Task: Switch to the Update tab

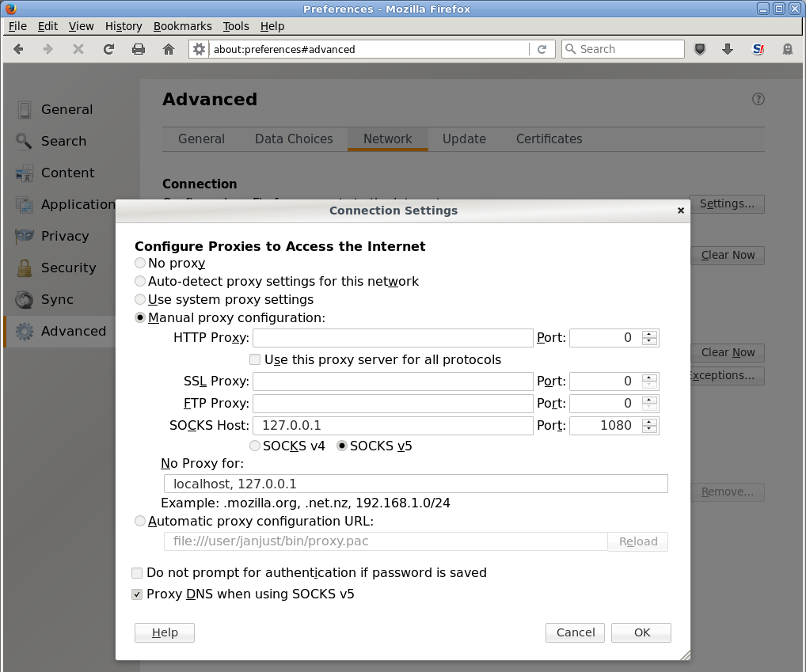Action: pos(464,139)
